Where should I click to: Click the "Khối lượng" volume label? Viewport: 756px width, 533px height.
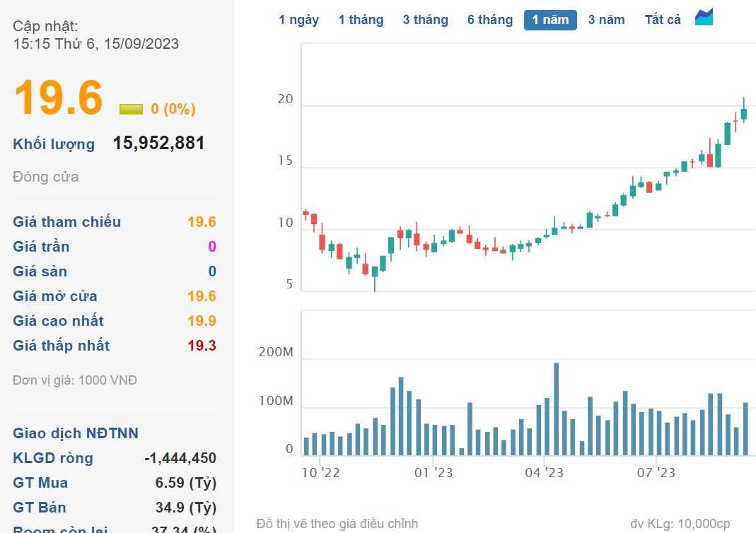pyautogui.click(x=54, y=144)
